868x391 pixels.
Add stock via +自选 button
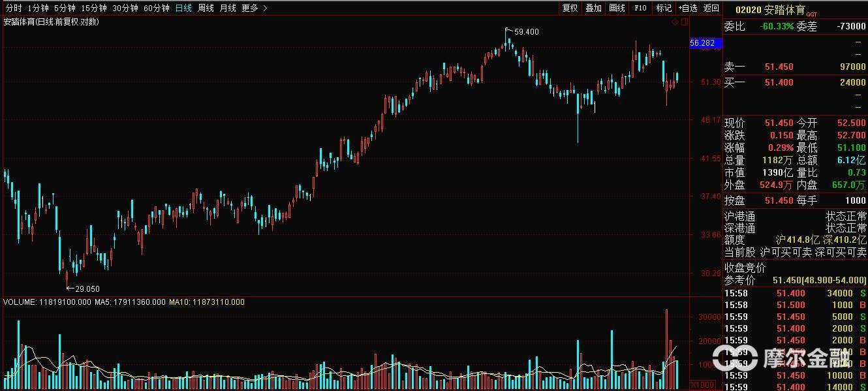[688, 8]
